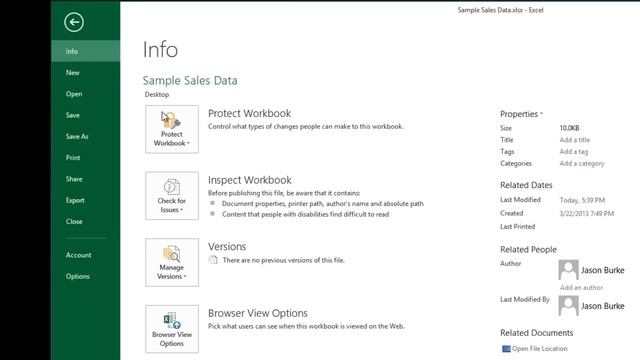Click the window title Sample Sales Data.xlsx
Image resolution: width=640 pixels, height=360 pixels.
pos(500,10)
